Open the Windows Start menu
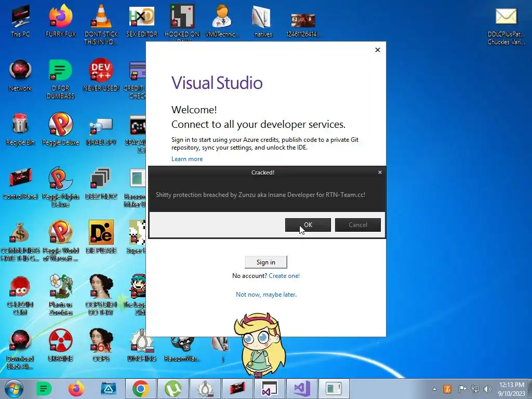 pyautogui.click(x=14, y=389)
